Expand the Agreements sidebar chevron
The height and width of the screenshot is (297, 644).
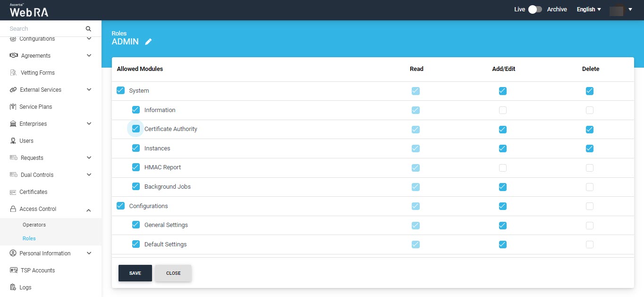pos(89,55)
